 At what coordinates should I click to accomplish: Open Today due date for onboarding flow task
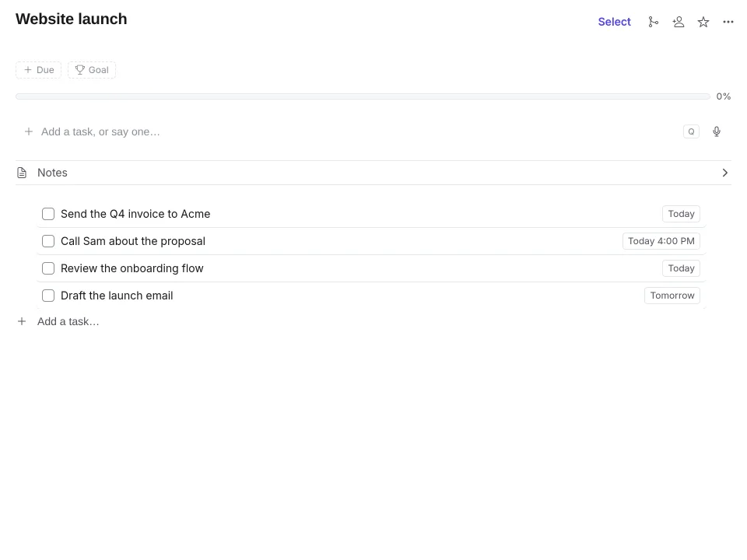point(681,268)
